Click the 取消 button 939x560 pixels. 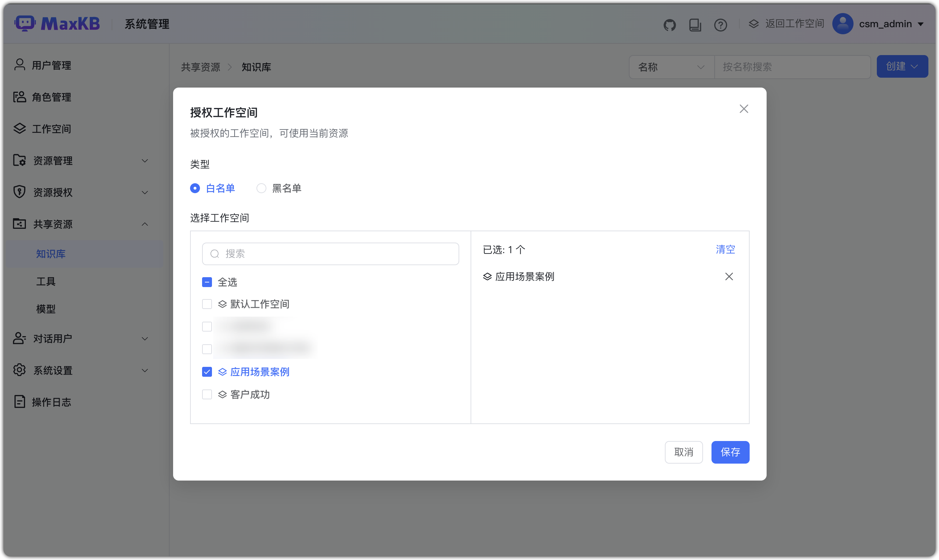coord(683,452)
